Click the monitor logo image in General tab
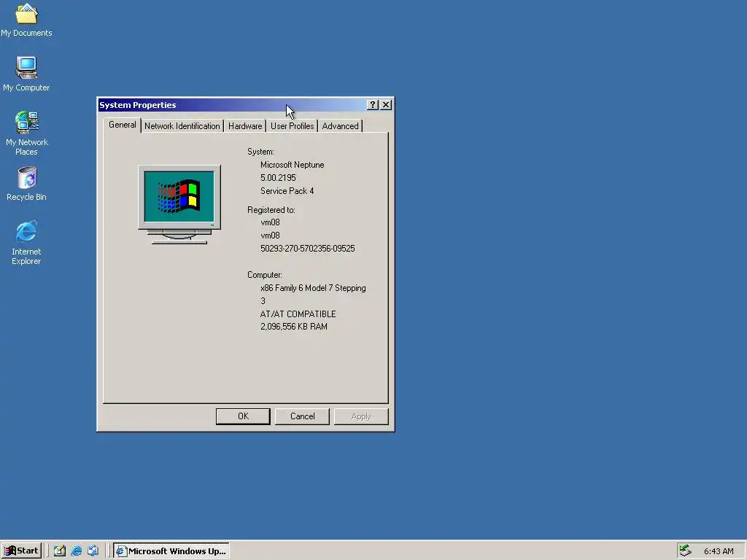Viewport: 747px width, 560px height. pos(179,205)
